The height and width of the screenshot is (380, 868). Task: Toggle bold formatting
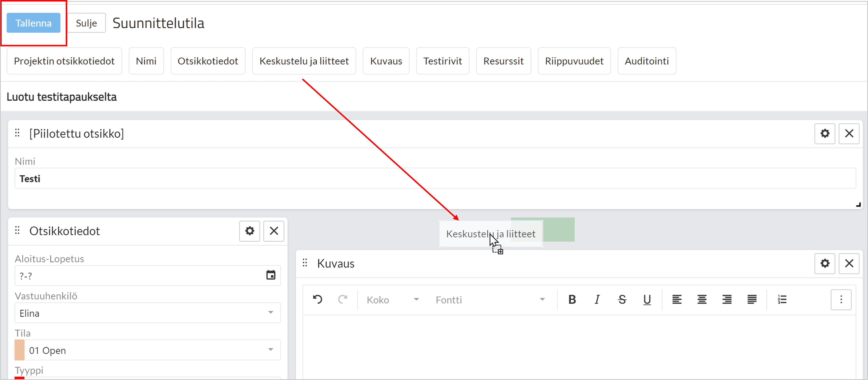[x=572, y=299]
